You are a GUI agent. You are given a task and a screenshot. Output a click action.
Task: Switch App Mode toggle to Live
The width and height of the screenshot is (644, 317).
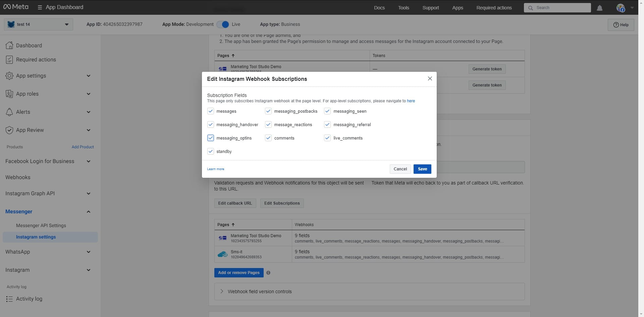(x=223, y=24)
